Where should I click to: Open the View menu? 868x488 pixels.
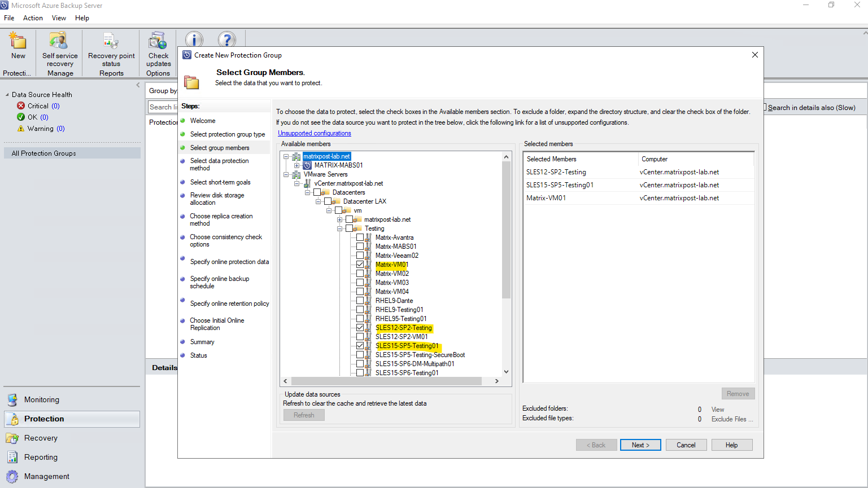pos(59,18)
